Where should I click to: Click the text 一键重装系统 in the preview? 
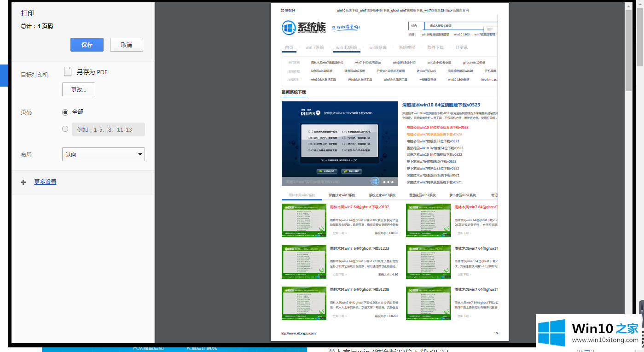[x=428, y=80]
